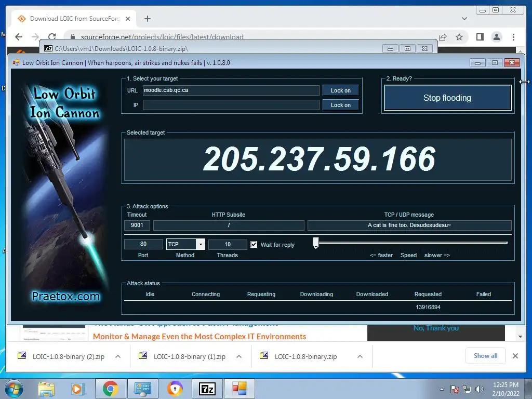The width and height of the screenshot is (532, 399).
Task: Open Chrome profile avatar menu
Action: [x=497, y=37]
